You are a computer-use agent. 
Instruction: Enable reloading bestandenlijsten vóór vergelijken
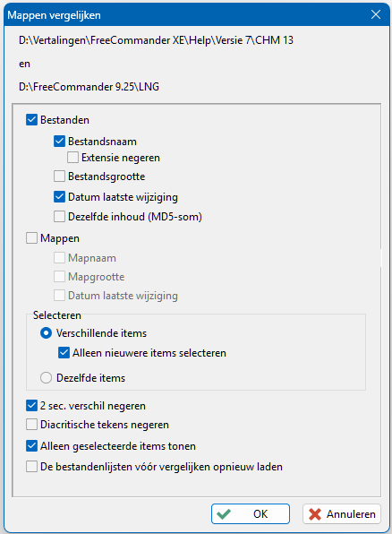(31, 467)
